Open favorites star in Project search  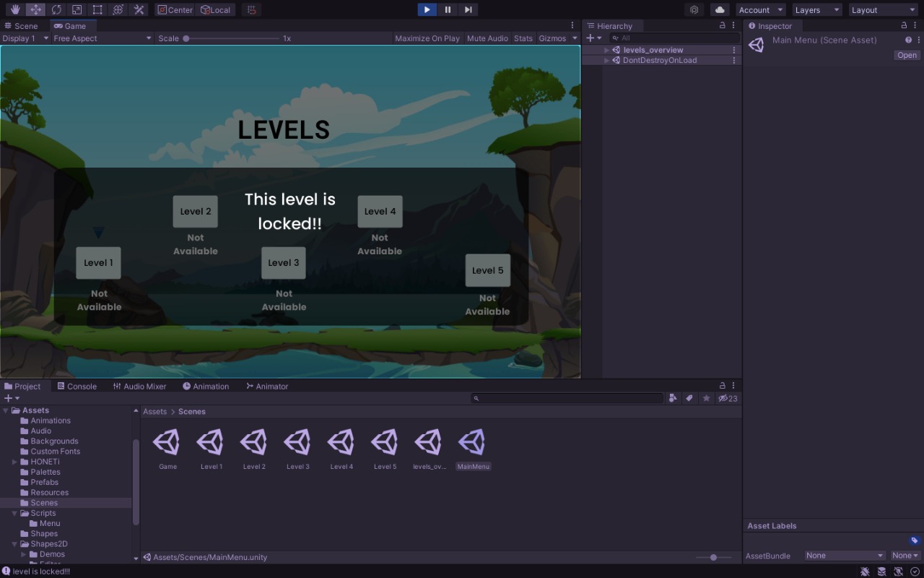[x=706, y=398]
